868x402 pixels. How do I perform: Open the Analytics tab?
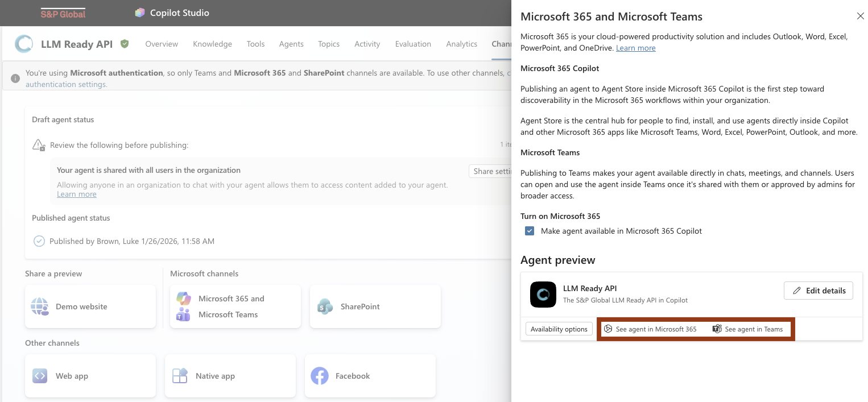tap(461, 44)
